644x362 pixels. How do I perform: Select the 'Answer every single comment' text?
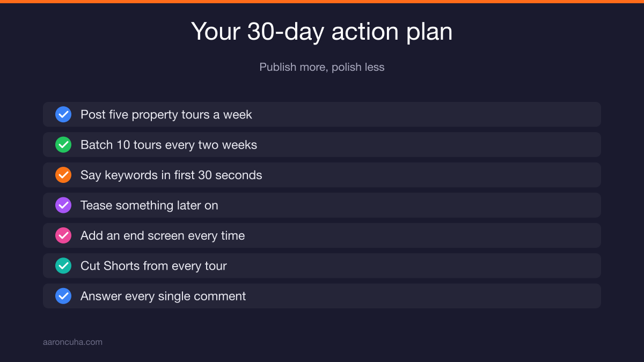click(x=163, y=297)
